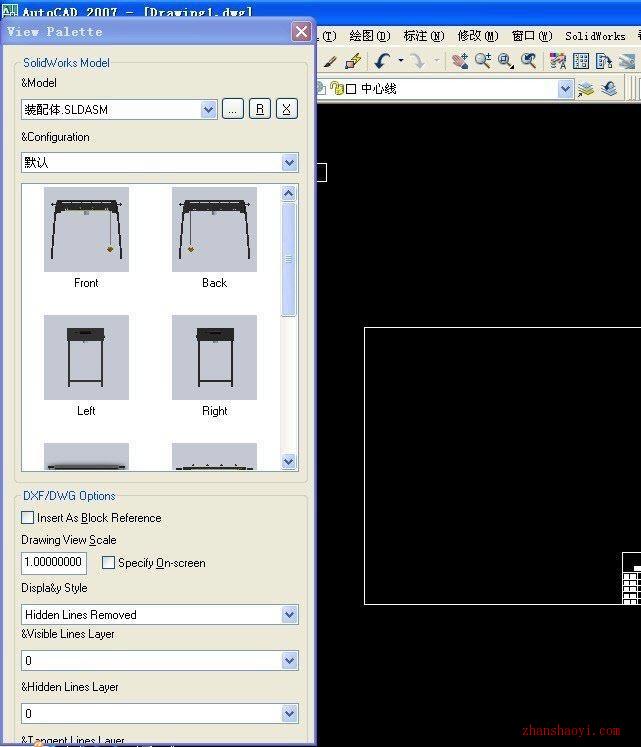Click the X clear model button
The width and height of the screenshot is (641, 747).
pos(286,109)
